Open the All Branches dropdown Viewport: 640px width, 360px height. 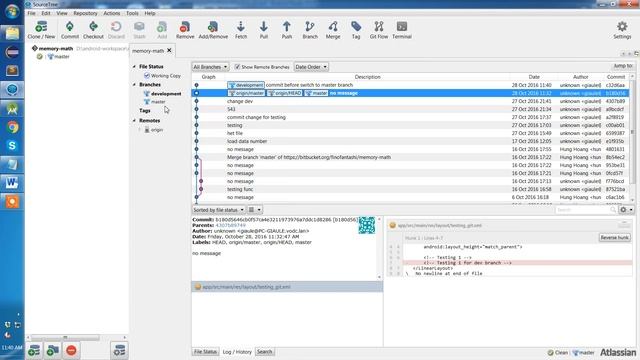[x=210, y=67]
